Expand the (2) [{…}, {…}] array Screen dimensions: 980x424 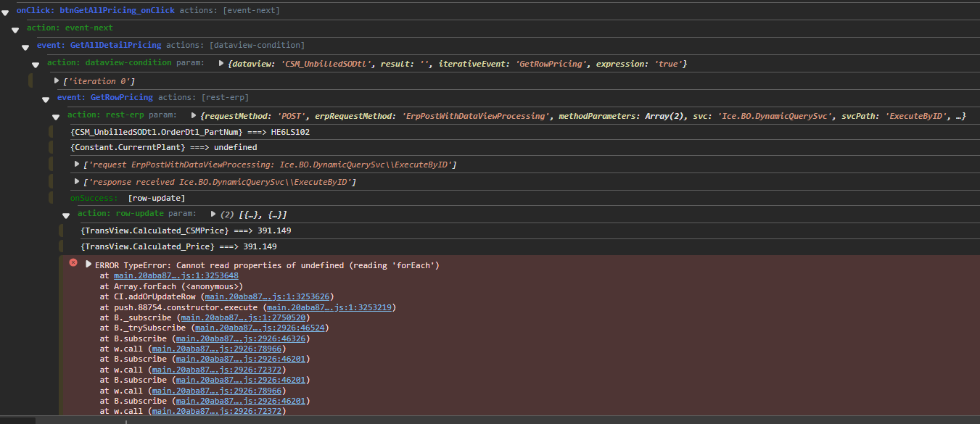[x=213, y=214]
